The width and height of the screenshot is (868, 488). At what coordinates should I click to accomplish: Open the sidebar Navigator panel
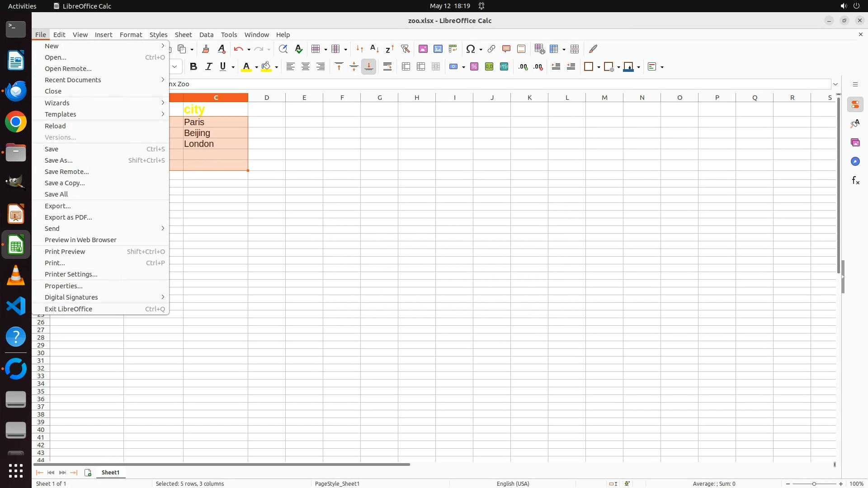[x=855, y=162]
